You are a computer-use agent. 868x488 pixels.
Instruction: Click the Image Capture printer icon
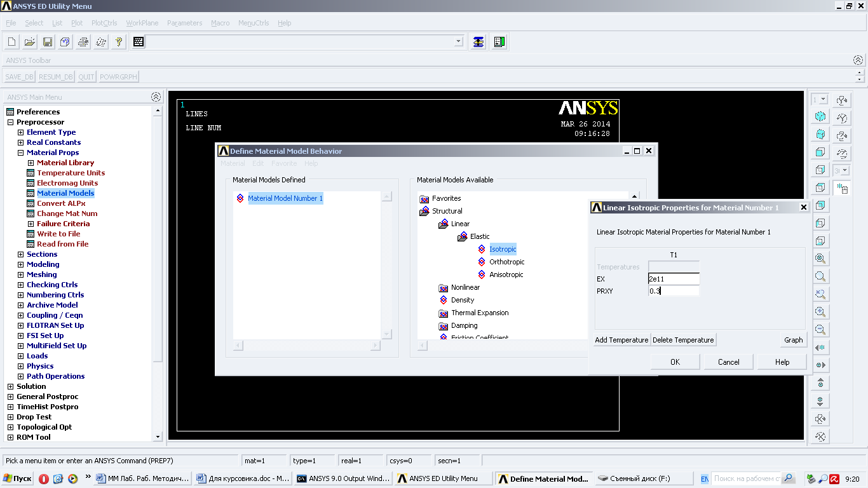[x=83, y=42]
